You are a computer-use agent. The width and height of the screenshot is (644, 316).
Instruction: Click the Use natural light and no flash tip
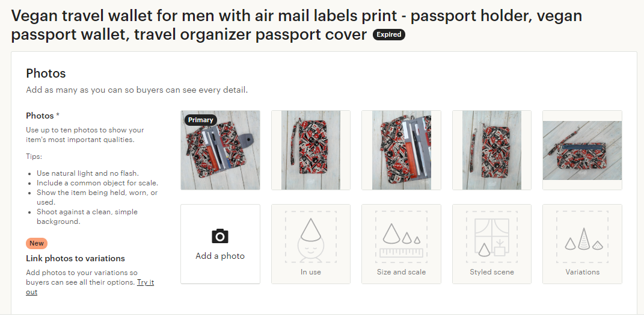coord(87,173)
